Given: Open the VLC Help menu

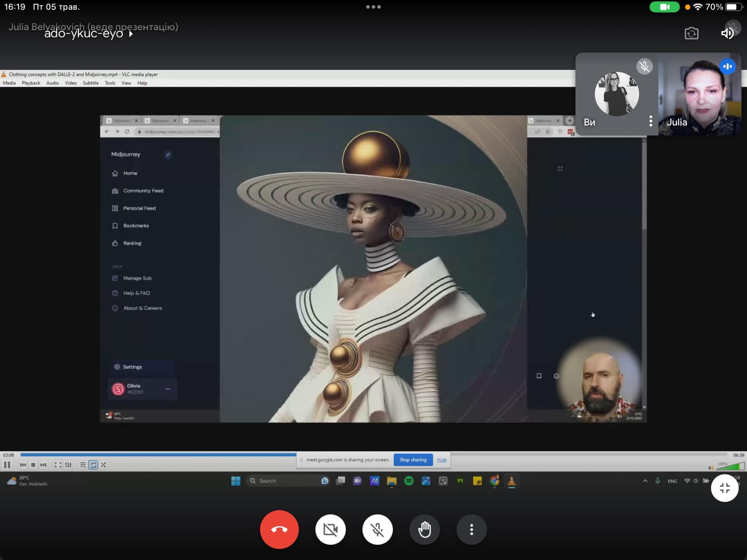Looking at the screenshot, I should click(142, 83).
